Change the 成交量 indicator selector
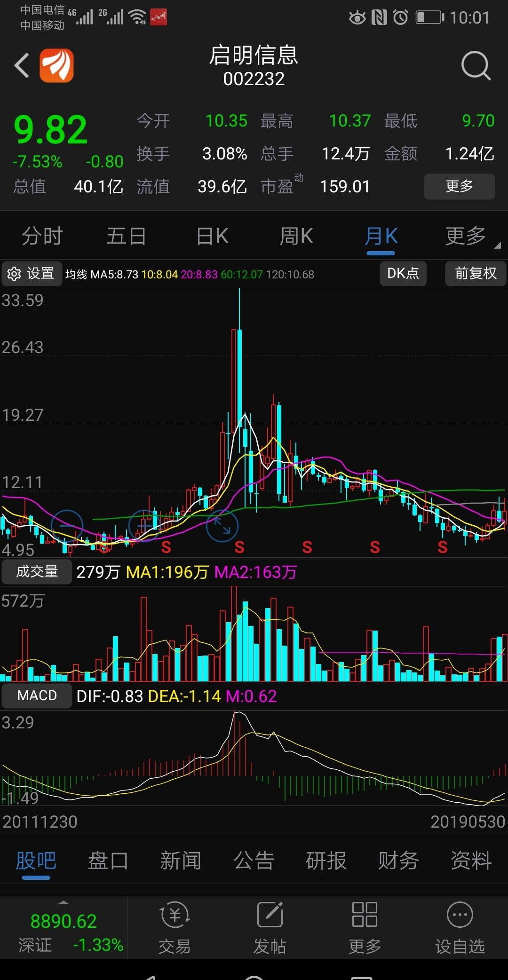This screenshot has width=508, height=980. point(37,571)
